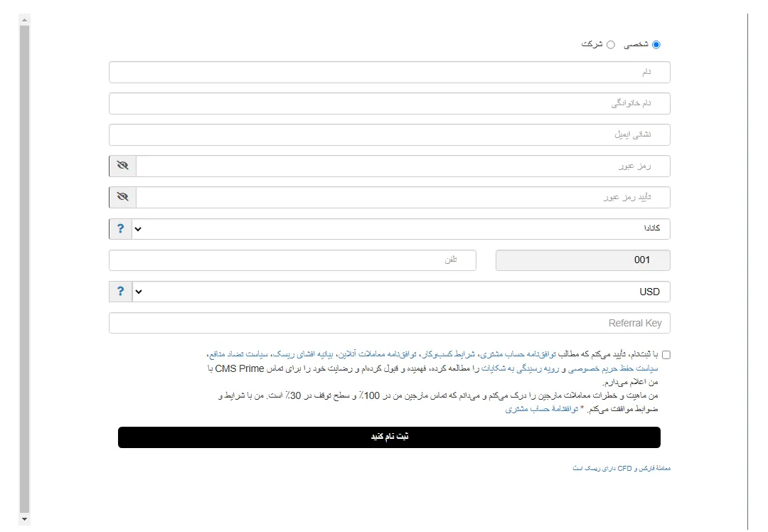768x532 pixels.
Task: Open the USD currency dropdown
Action: 398,292
